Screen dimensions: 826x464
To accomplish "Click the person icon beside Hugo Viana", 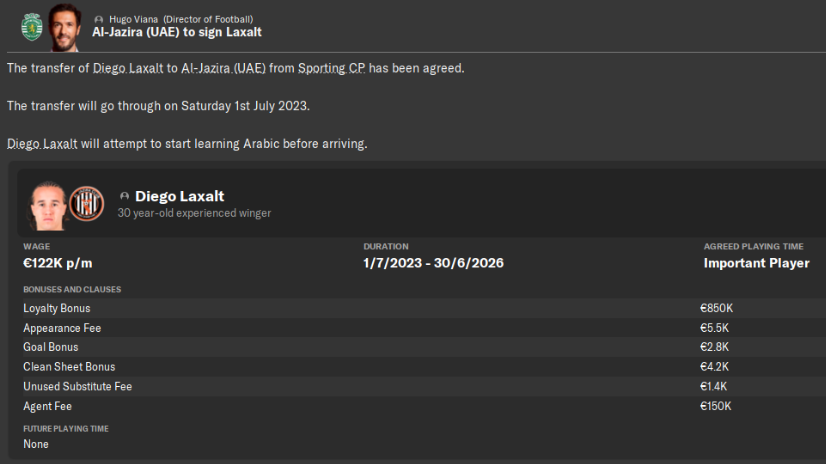I will (x=98, y=19).
